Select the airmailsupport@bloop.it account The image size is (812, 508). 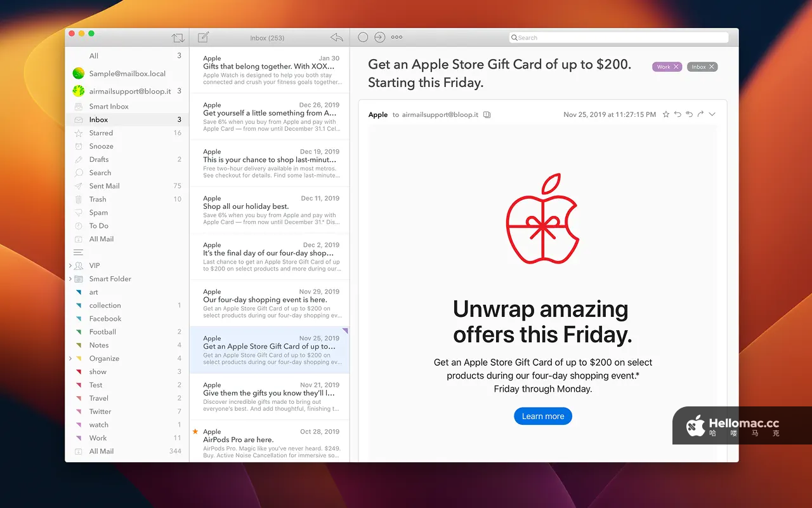127,91
